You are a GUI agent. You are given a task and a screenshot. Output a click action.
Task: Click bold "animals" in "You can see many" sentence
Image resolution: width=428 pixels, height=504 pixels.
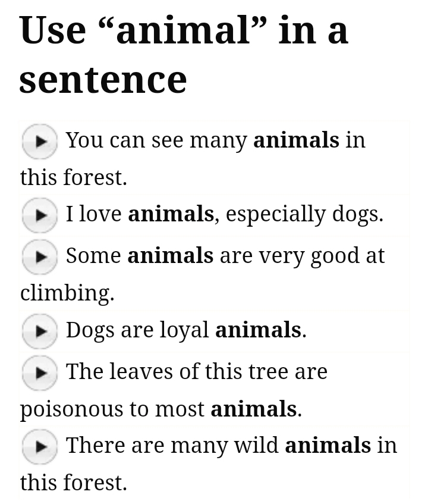point(296,140)
